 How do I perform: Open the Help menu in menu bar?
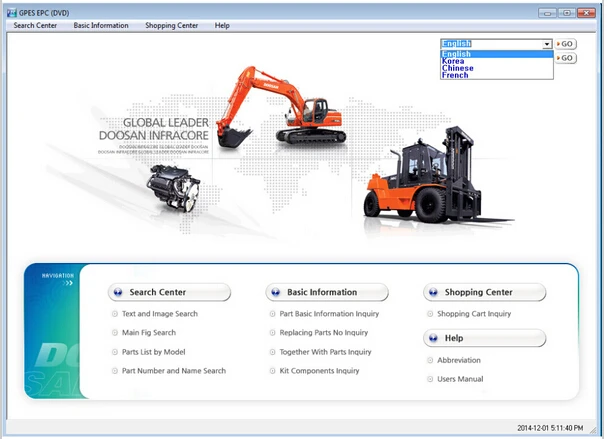(222, 26)
